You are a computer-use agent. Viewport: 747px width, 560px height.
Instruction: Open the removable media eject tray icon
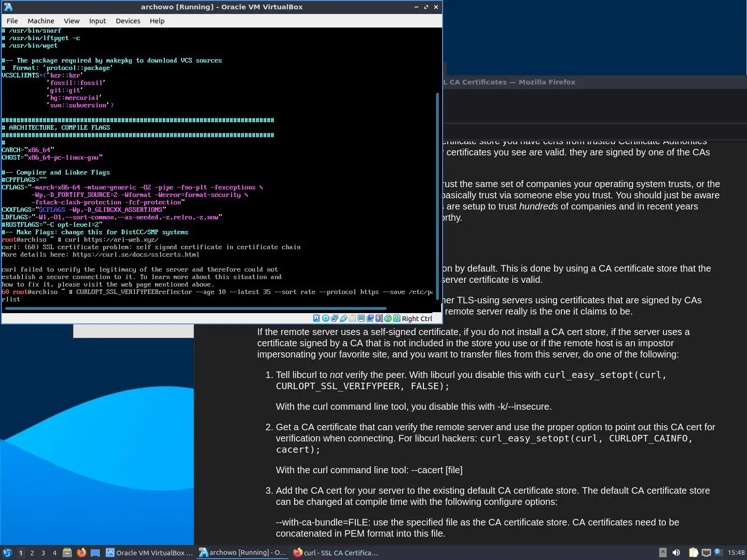[x=662, y=553]
